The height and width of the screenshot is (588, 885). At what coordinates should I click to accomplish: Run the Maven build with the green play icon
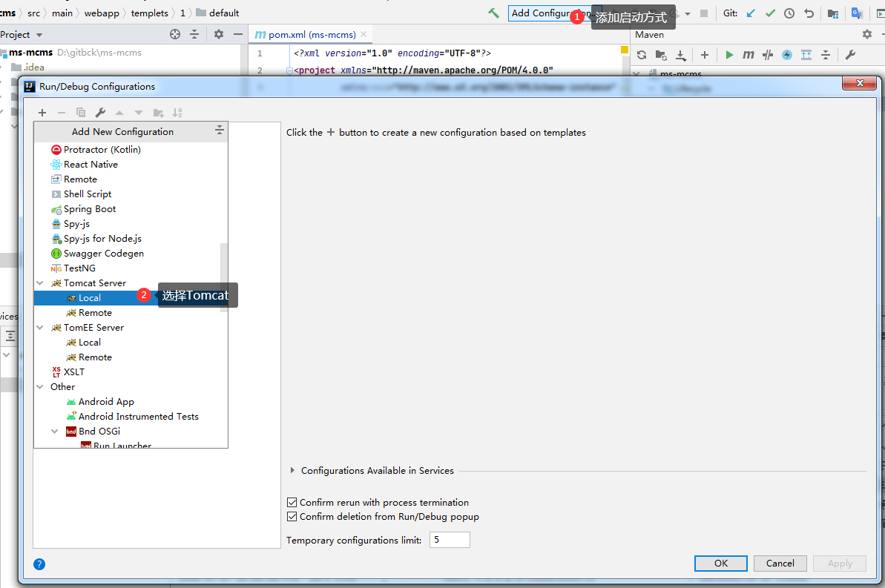pos(729,55)
